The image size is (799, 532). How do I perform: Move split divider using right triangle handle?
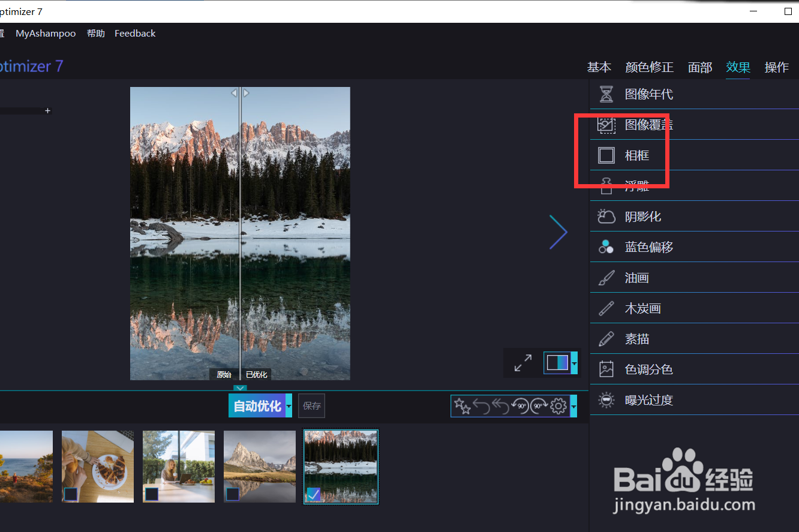click(246, 93)
